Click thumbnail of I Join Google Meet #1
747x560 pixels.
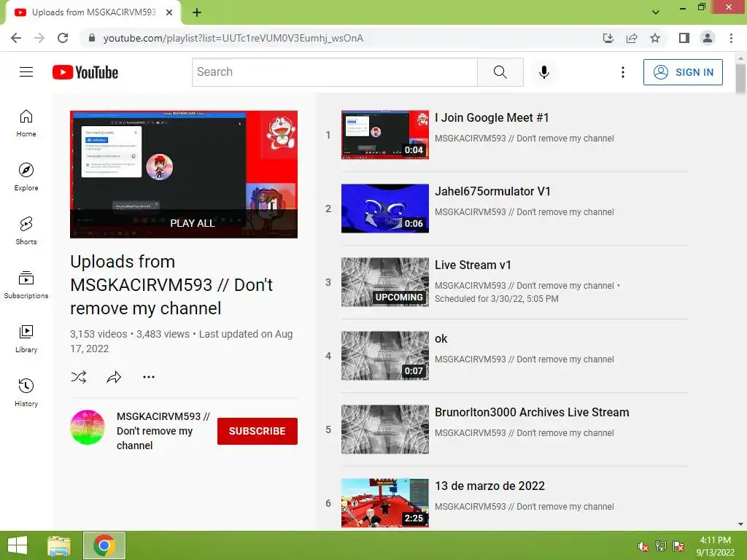point(385,135)
